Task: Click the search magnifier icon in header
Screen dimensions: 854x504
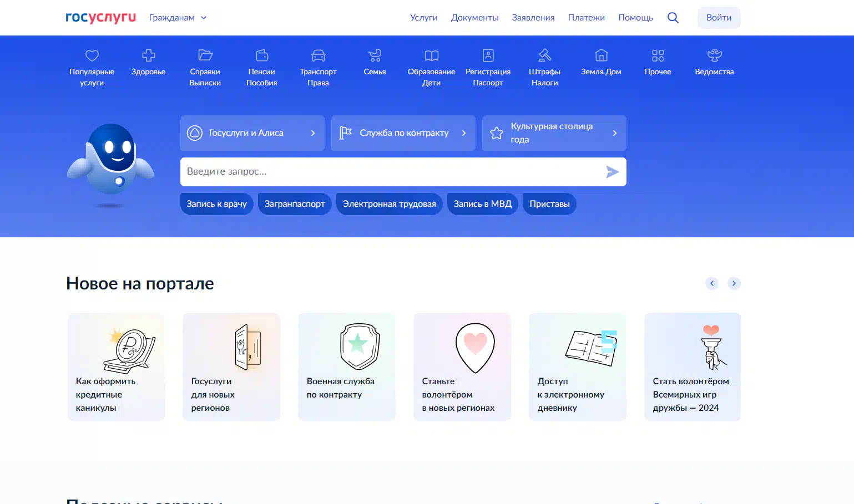Action: coord(673,18)
